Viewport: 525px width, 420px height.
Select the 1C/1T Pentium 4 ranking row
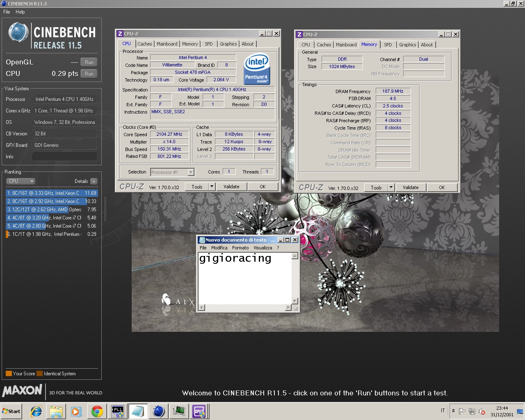[52, 234]
